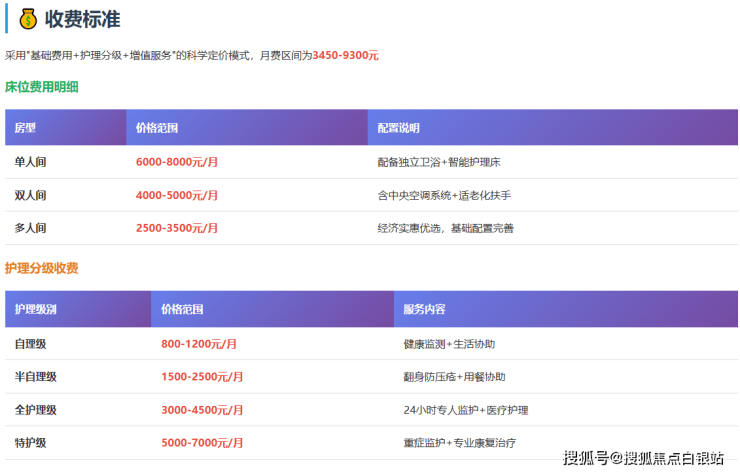
Task: Click the green 床位费用明细 section heading
Action: 42,87
